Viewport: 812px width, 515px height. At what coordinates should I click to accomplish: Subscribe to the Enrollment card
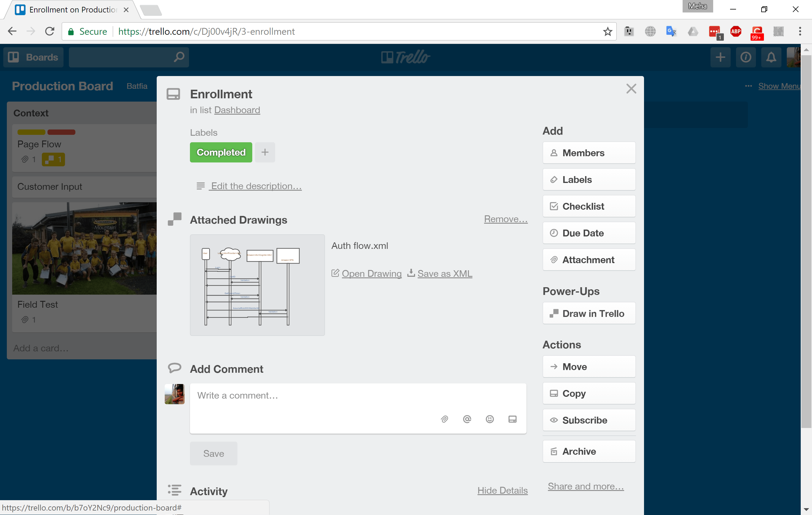pos(589,420)
